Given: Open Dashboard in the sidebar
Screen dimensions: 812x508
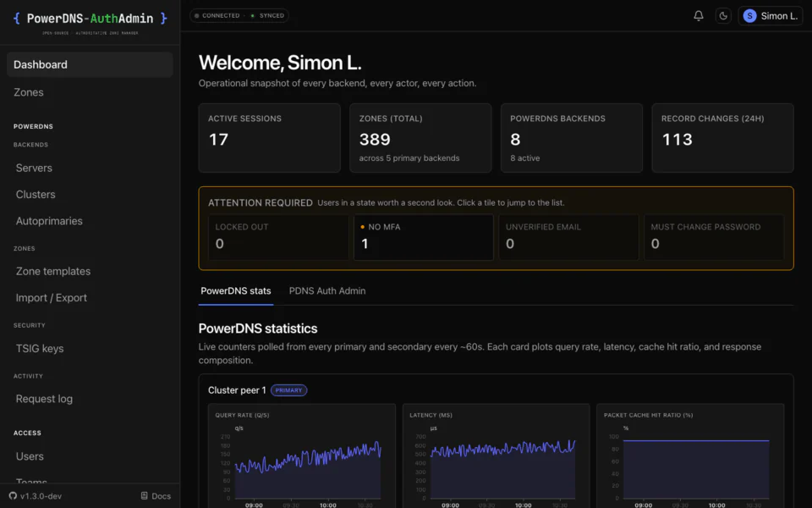Looking at the screenshot, I should [90, 64].
